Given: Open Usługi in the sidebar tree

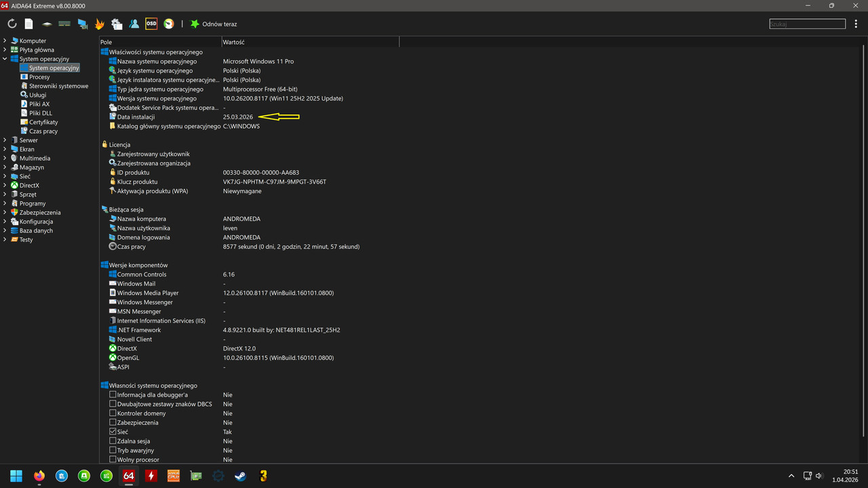Looking at the screenshot, I should tap(37, 95).
